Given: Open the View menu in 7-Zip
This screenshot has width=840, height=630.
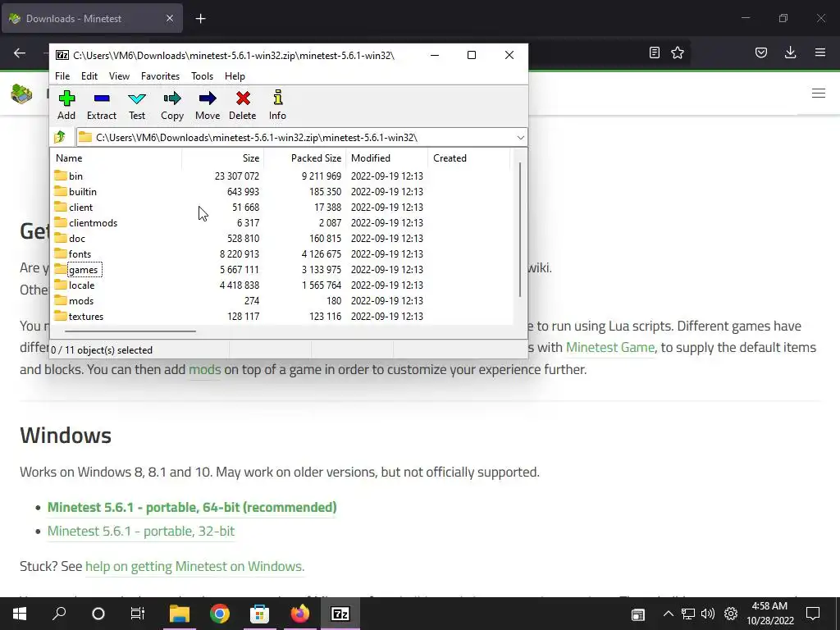Looking at the screenshot, I should coord(119,76).
